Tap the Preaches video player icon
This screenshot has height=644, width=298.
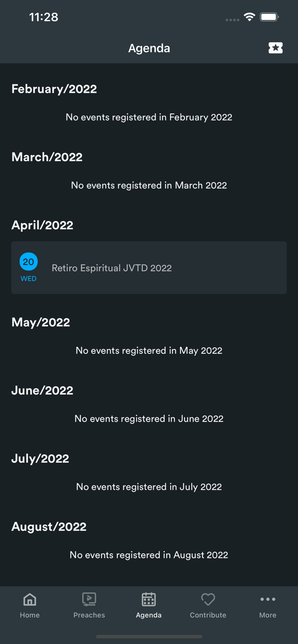coord(89,599)
